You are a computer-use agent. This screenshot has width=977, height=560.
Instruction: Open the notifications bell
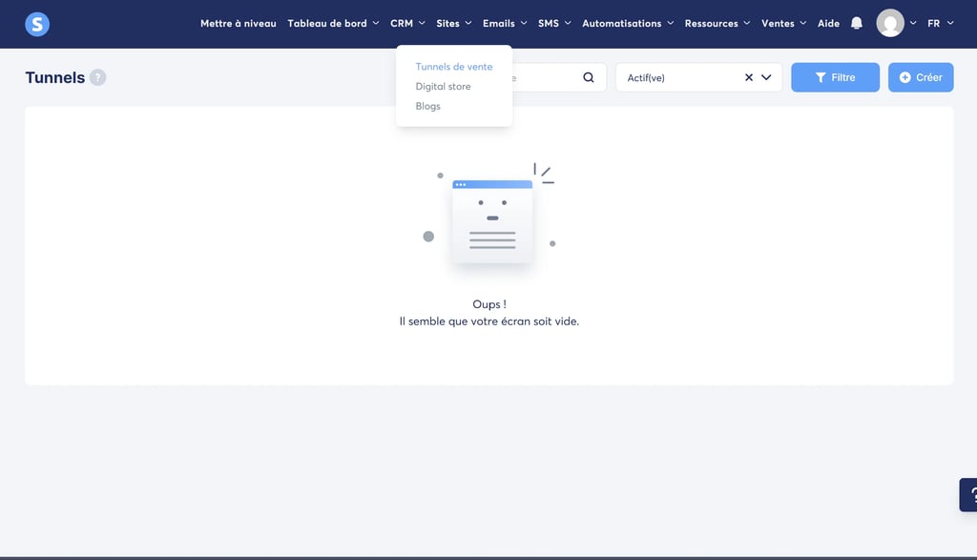tap(857, 23)
